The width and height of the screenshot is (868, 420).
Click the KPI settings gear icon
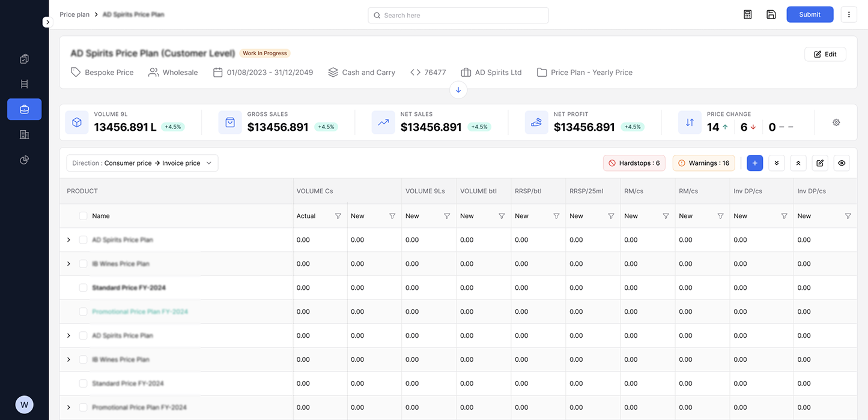click(x=836, y=122)
